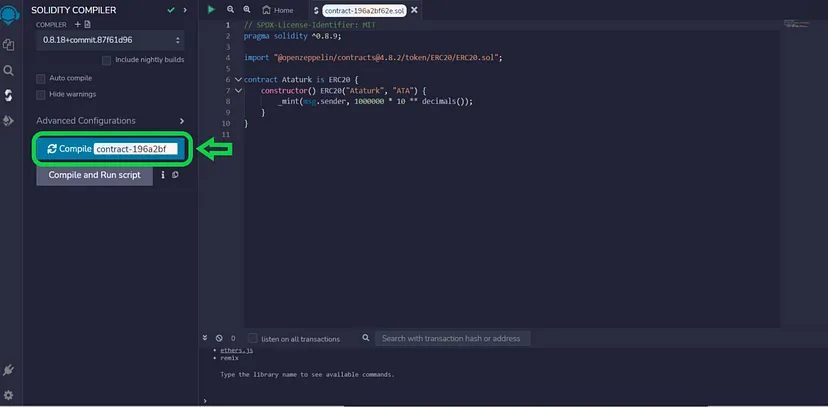The image size is (828, 407).
Task: Open the Plugin Manager plug icon
Action: [9, 371]
